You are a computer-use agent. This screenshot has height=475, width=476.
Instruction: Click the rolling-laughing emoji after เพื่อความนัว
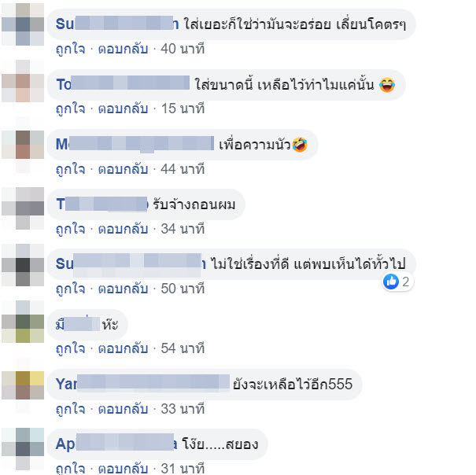point(300,145)
